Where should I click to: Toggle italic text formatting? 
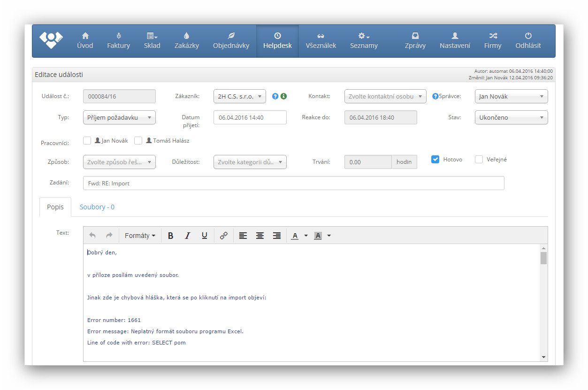click(x=188, y=236)
